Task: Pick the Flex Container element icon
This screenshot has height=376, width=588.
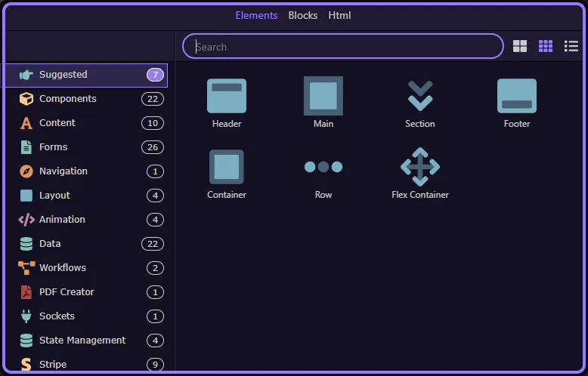Action: click(x=419, y=167)
